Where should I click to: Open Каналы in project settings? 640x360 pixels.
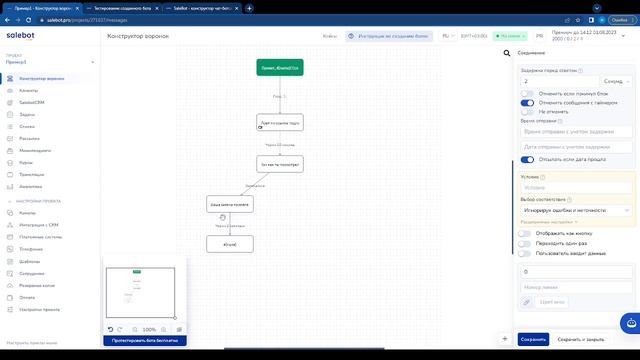pyautogui.click(x=27, y=213)
